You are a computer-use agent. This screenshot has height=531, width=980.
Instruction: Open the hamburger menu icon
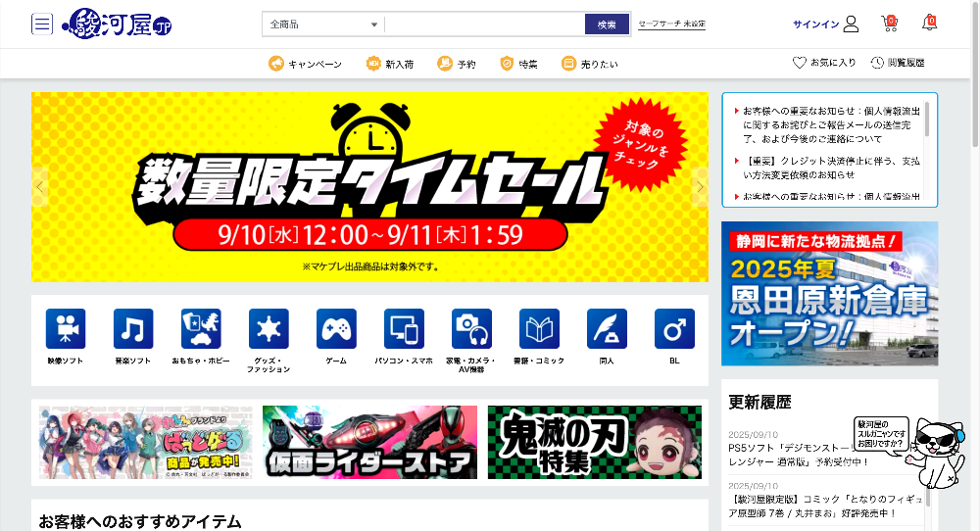click(x=42, y=24)
